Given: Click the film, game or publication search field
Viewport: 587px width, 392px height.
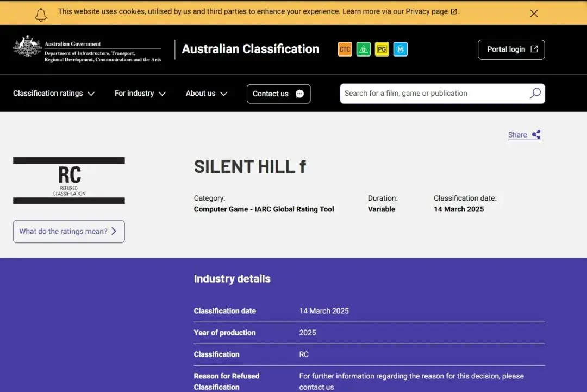Looking at the screenshot, I should [x=434, y=93].
